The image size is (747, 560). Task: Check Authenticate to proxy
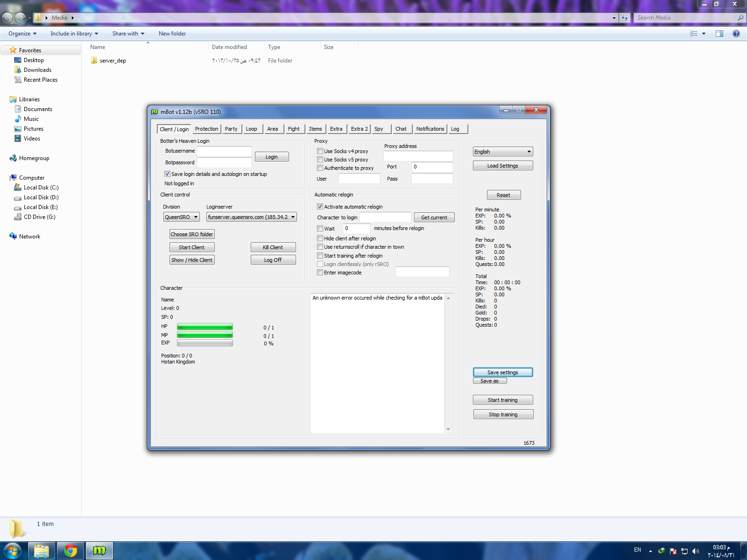point(320,168)
